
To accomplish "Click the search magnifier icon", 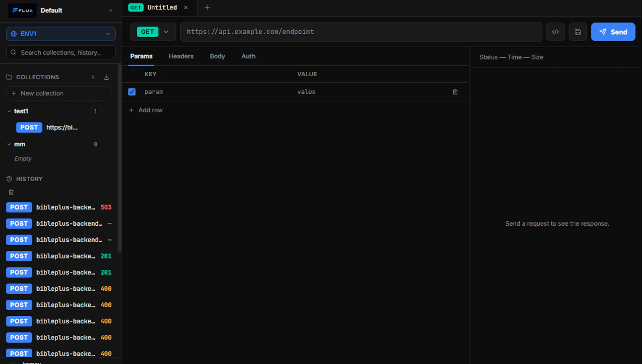I will coord(13,53).
